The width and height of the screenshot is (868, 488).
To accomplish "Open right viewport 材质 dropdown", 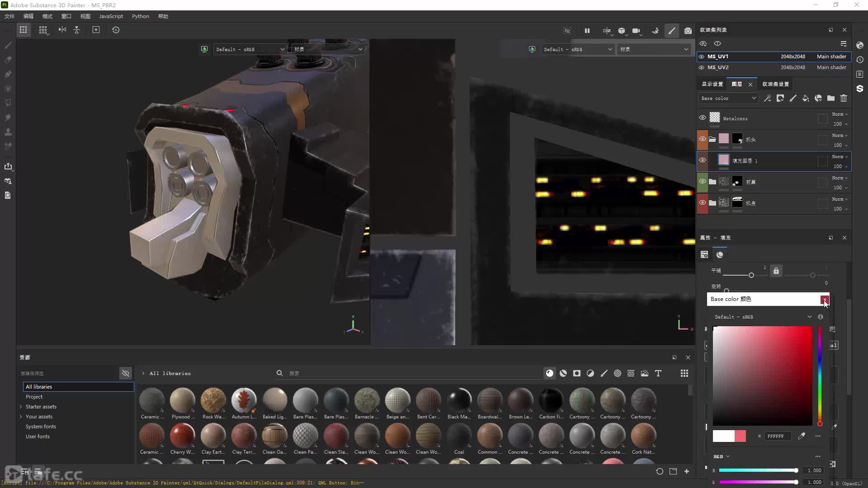I will (x=654, y=49).
